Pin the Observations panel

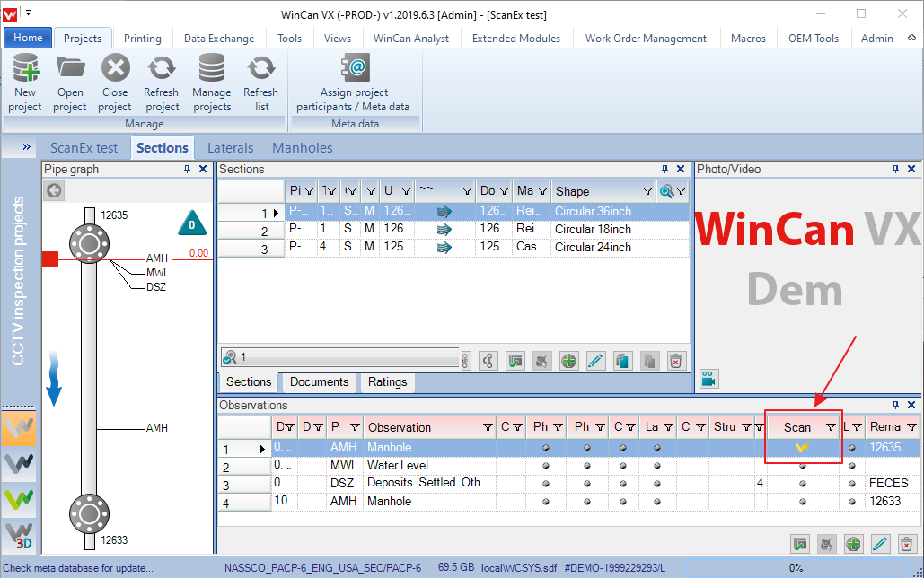click(895, 405)
